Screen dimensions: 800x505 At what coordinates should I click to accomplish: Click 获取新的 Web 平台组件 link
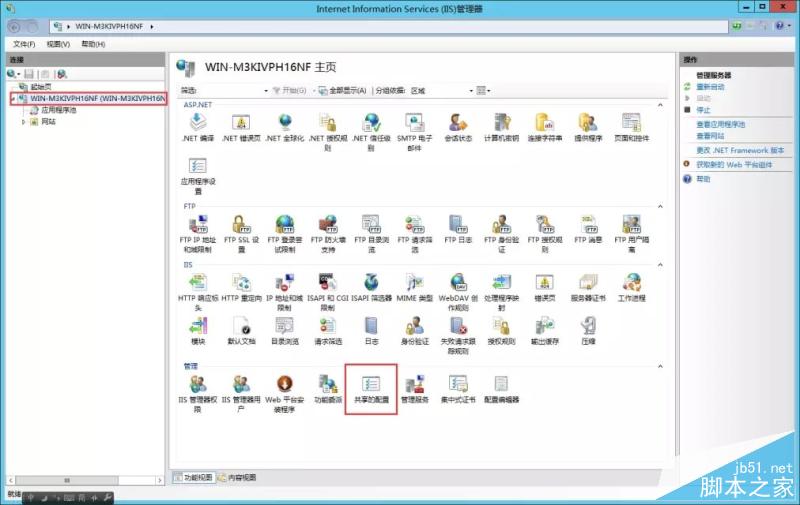pos(734,164)
